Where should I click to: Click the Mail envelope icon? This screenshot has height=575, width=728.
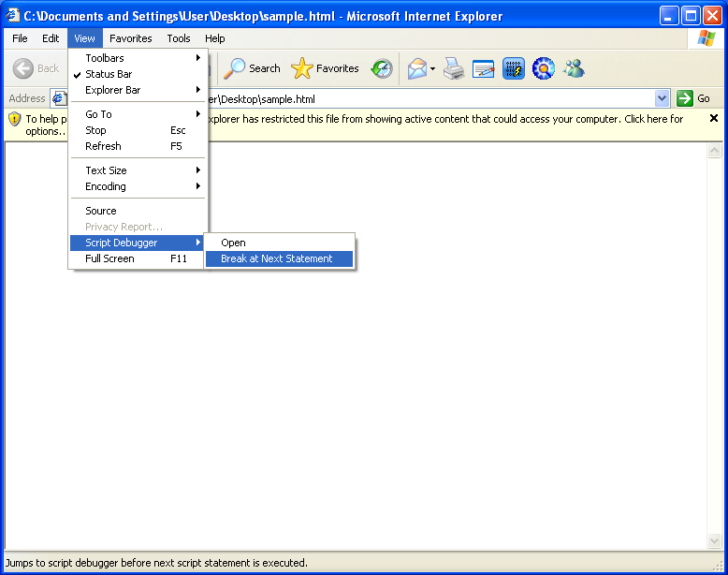[x=417, y=68]
